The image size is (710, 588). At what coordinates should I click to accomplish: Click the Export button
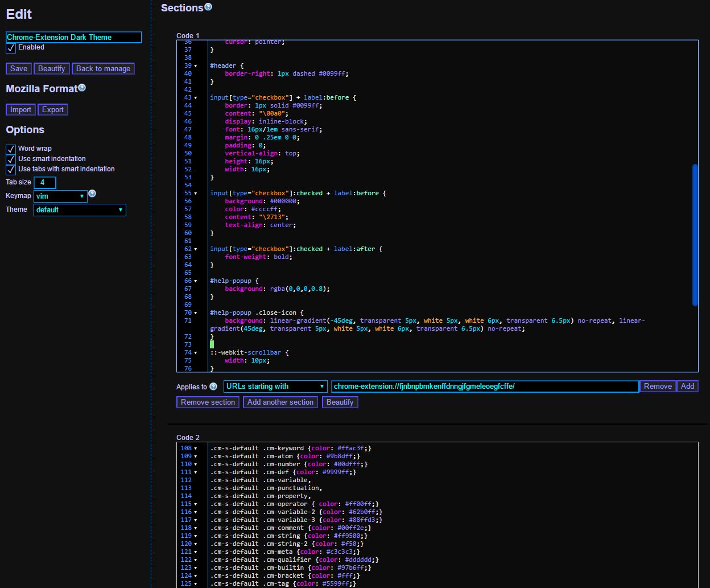tap(53, 109)
